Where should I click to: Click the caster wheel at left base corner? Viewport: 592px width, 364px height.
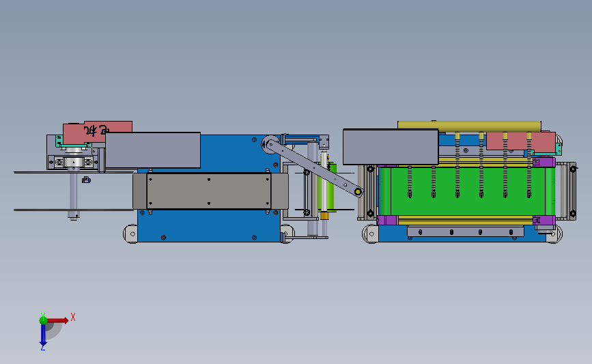click(131, 234)
